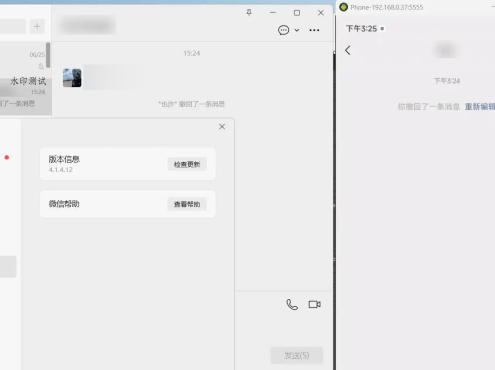Click the mute bell icon in chat list
Viewport: 495px width, 370px height.
[41, 66]
